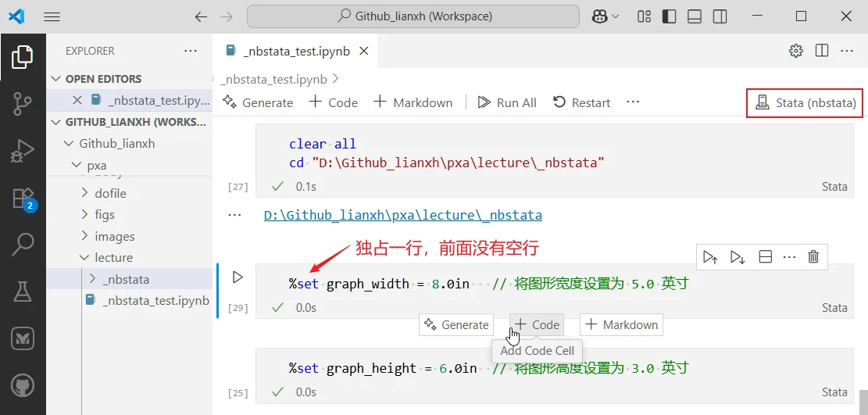Click the clear all code line
Image resolution: width=868 pixels, height=415 pixels.
coord(322,144)
